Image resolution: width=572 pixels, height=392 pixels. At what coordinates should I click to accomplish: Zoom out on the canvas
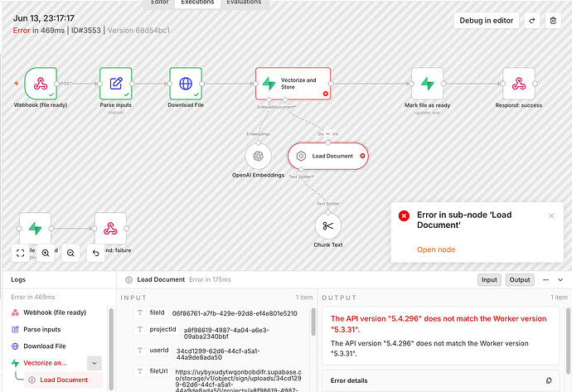[70, 253]
